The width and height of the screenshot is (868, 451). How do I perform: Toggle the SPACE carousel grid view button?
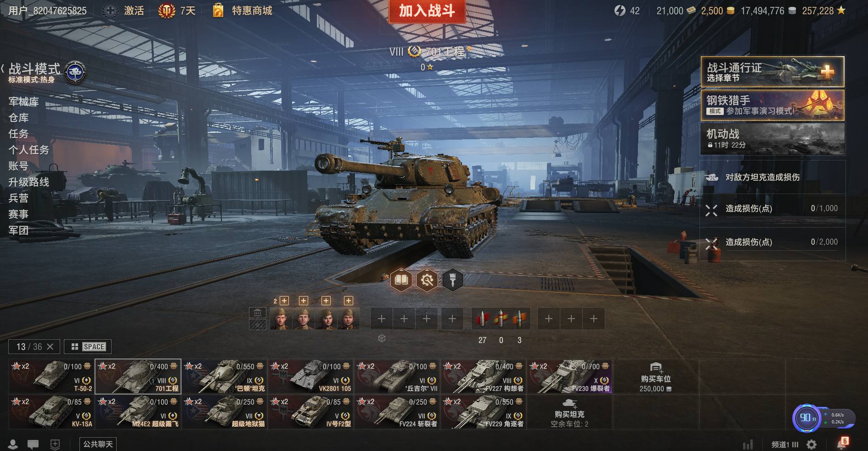click(x=88, y=347)
